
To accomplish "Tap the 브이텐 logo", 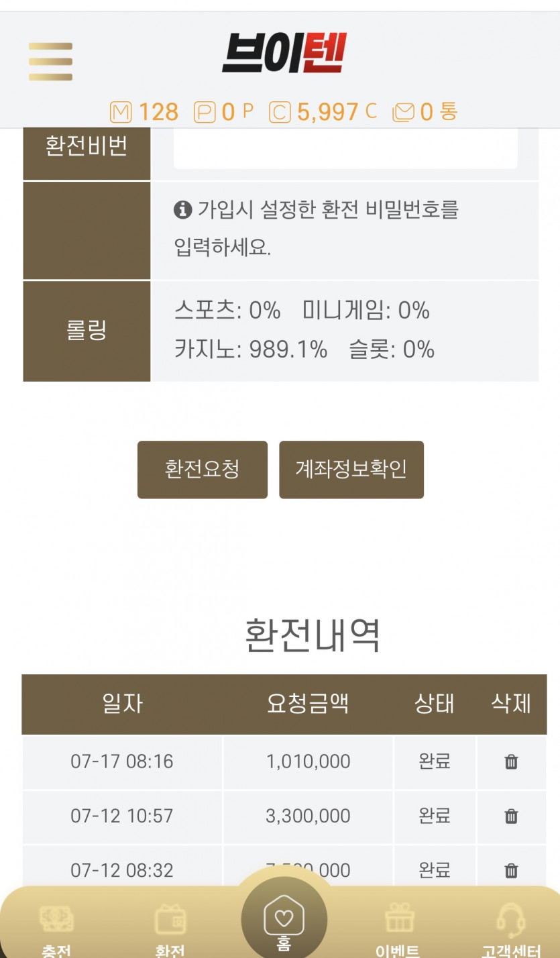I will tap(284, 53).
